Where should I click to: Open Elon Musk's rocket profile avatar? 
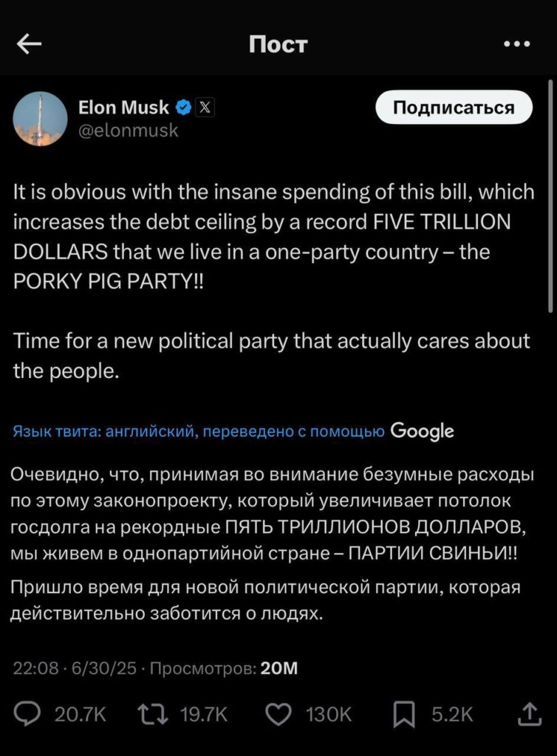coord(41,119)
